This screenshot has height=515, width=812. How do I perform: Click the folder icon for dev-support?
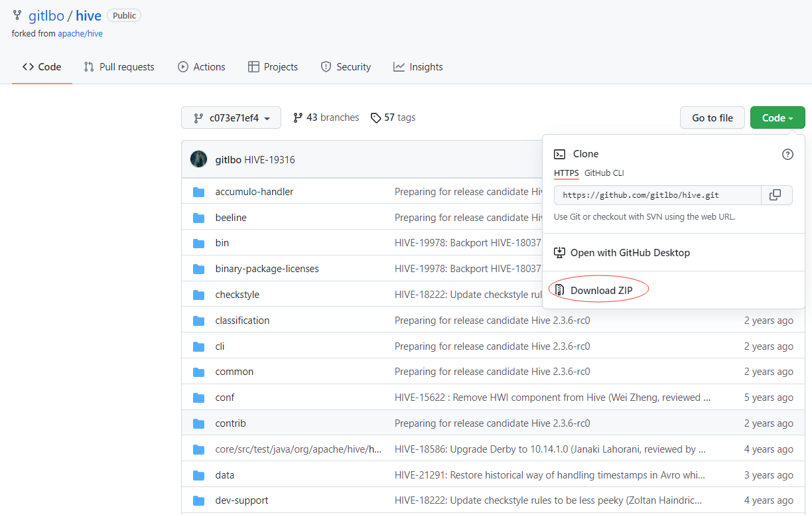tap(198, 500)
